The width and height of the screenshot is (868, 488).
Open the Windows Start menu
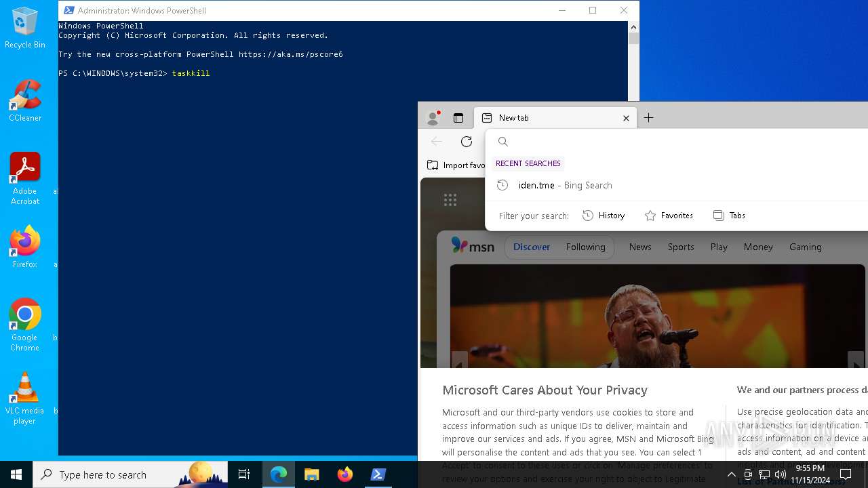coord(16,474)
